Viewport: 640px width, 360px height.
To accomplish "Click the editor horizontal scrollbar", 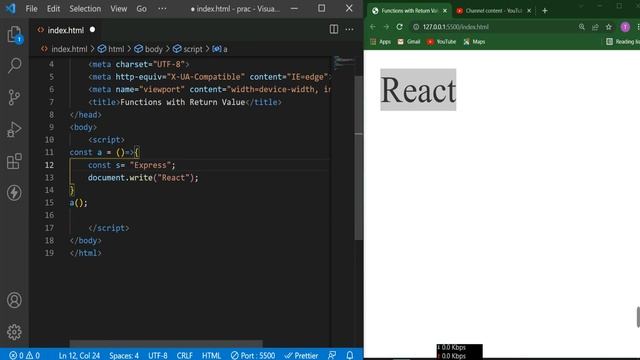I will 166,344.
